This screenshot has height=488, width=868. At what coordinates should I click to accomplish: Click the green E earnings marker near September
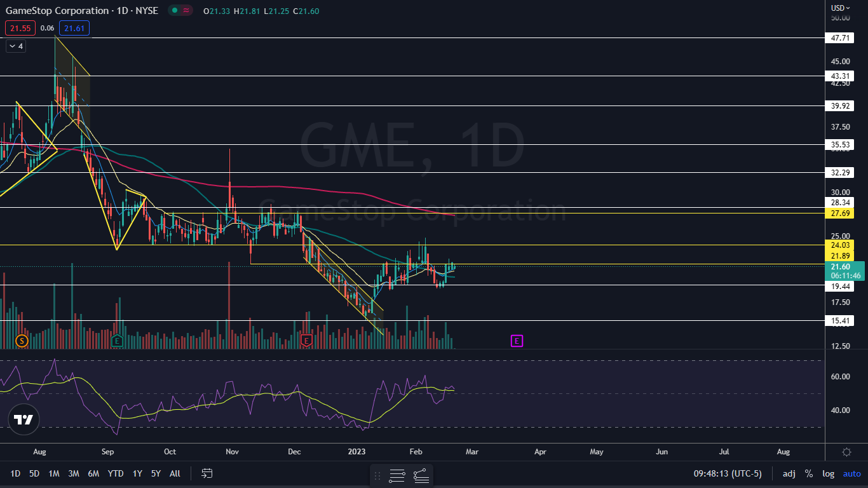click(x=118, y=341)
